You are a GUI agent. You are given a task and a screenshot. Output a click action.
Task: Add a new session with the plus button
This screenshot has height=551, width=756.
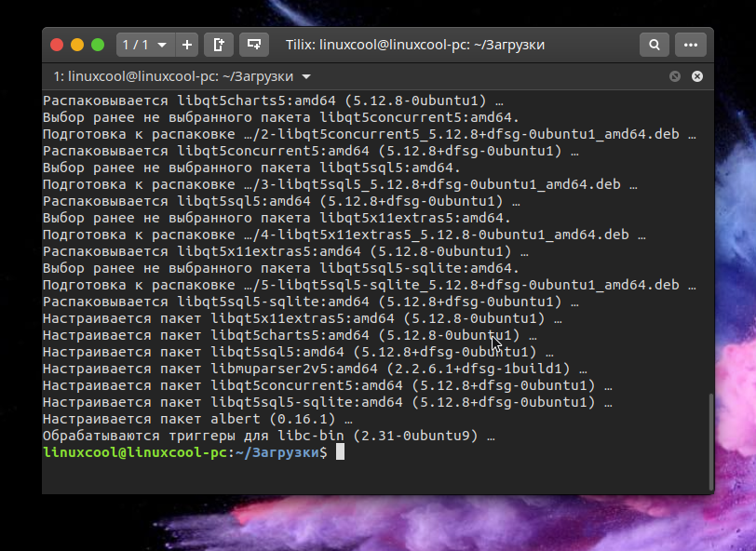[x=187, y=44]
